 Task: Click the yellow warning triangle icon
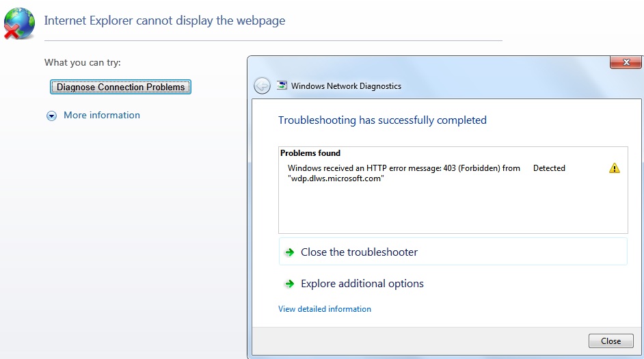(x=615, y=168)
